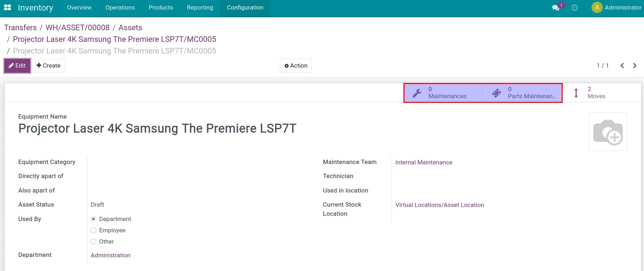The height and width of the screenshot is (271, 644).
Task: Open the Internal Maintenance team link
Action: point(424,162)
